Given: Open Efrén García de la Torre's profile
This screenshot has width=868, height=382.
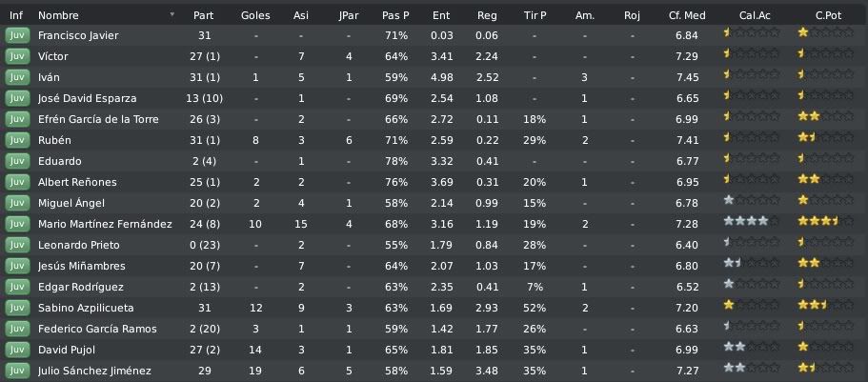Looking at the screenshot, I should [98, 119].
